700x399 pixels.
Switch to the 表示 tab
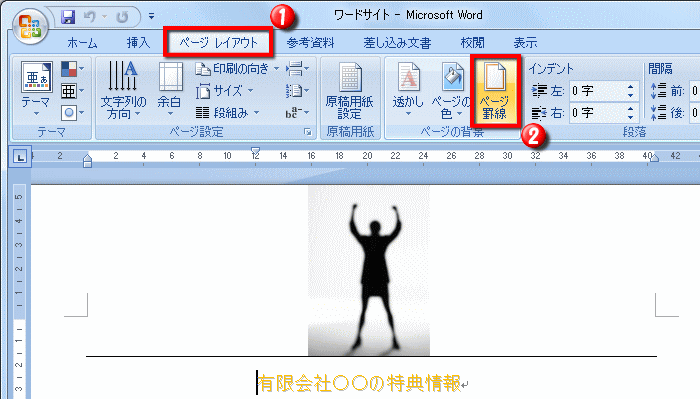(525, 43)
